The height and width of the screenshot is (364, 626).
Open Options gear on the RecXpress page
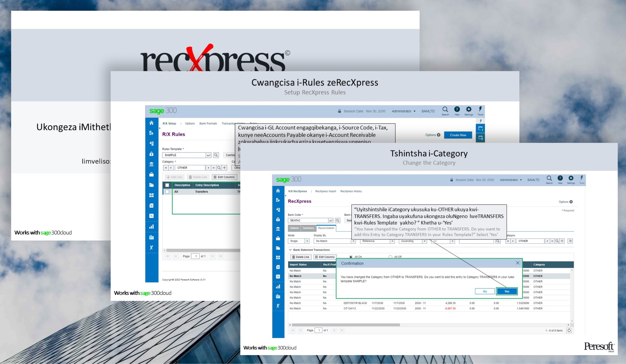pos(565,202)
